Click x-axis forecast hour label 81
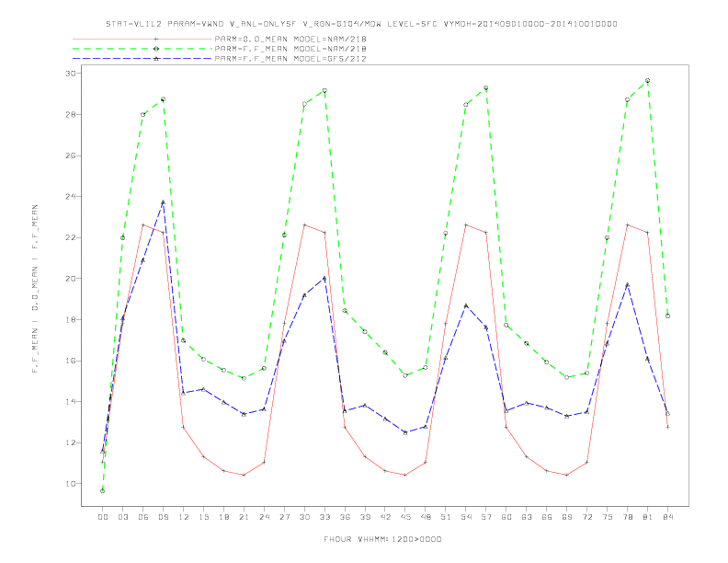 [x=648, y=517]
